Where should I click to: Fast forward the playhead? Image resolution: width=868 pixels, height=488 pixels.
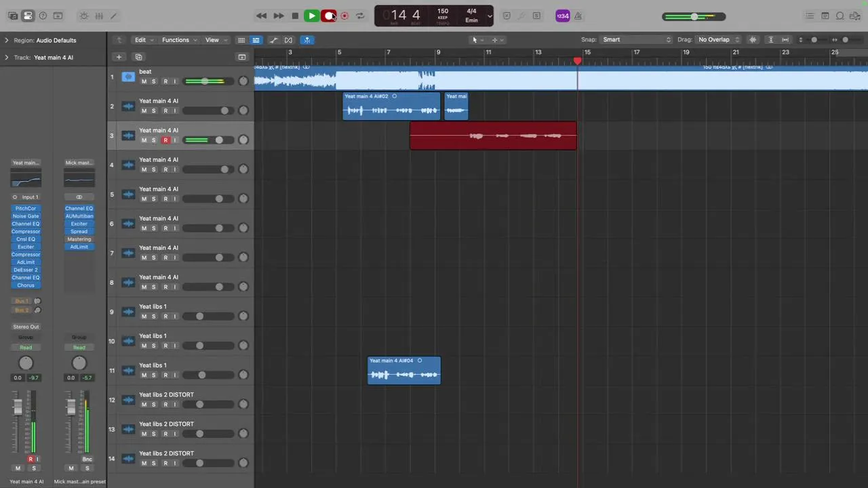279,16
